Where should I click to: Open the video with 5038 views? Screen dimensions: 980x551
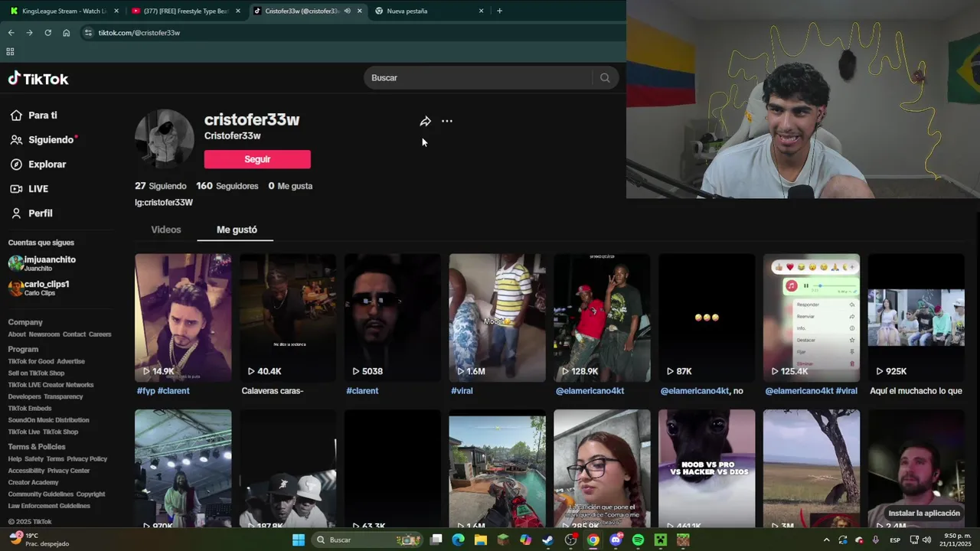pyautogui.click(x=393, y=318)
